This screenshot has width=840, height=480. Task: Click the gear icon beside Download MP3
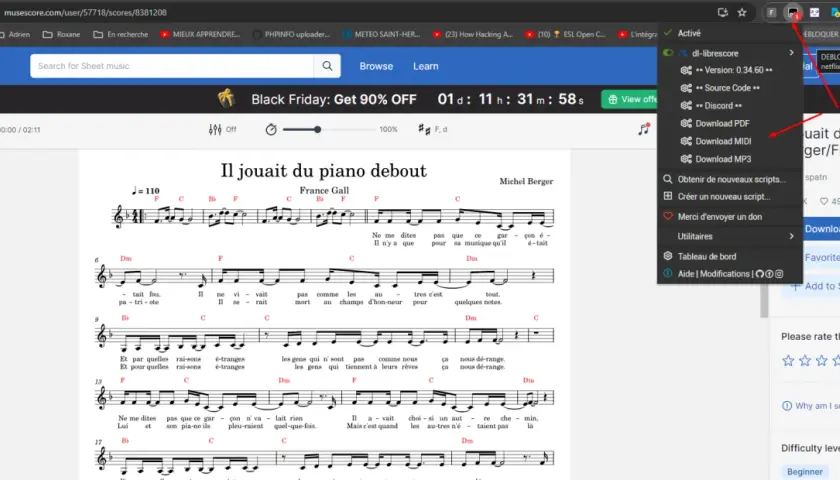click(x=686, y=159)
